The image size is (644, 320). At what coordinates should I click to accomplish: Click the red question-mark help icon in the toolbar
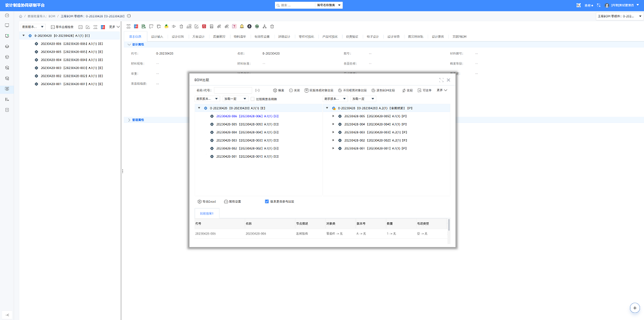pyautogui.click(x=234, y=26)
